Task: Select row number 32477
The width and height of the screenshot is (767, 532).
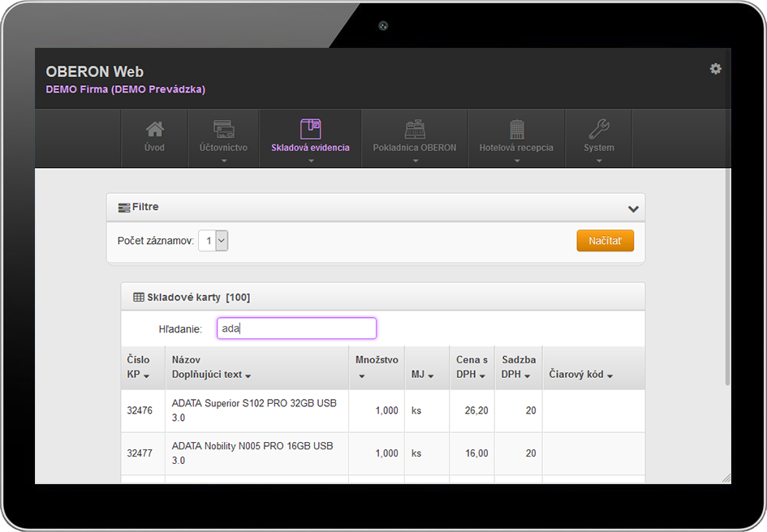Action: coord(140,453)
